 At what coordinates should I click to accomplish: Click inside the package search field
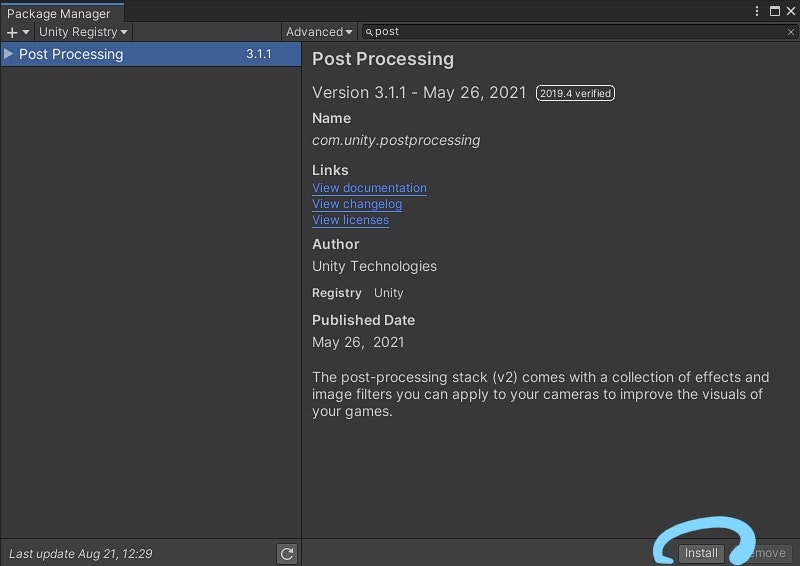click(x=579, y=32)
